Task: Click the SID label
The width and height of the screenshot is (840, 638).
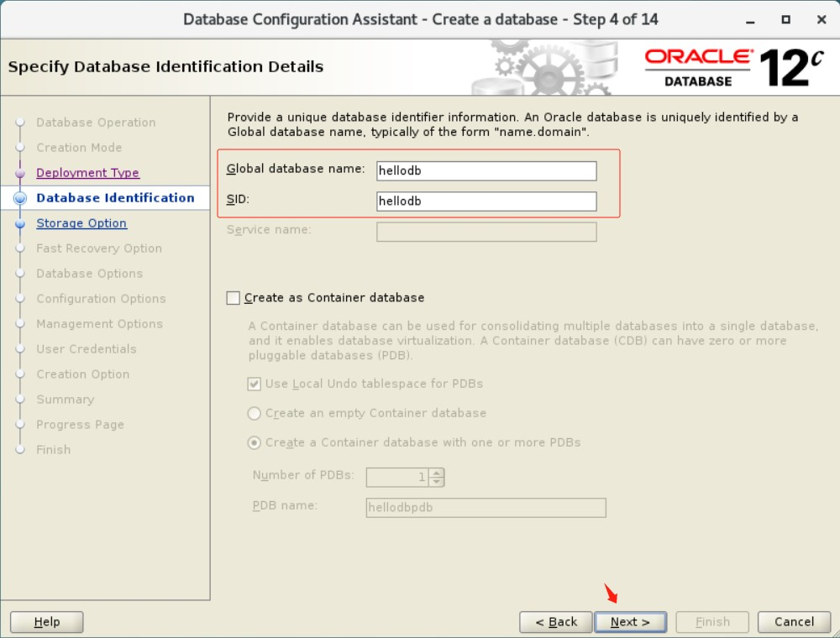Action: [238, 199]
